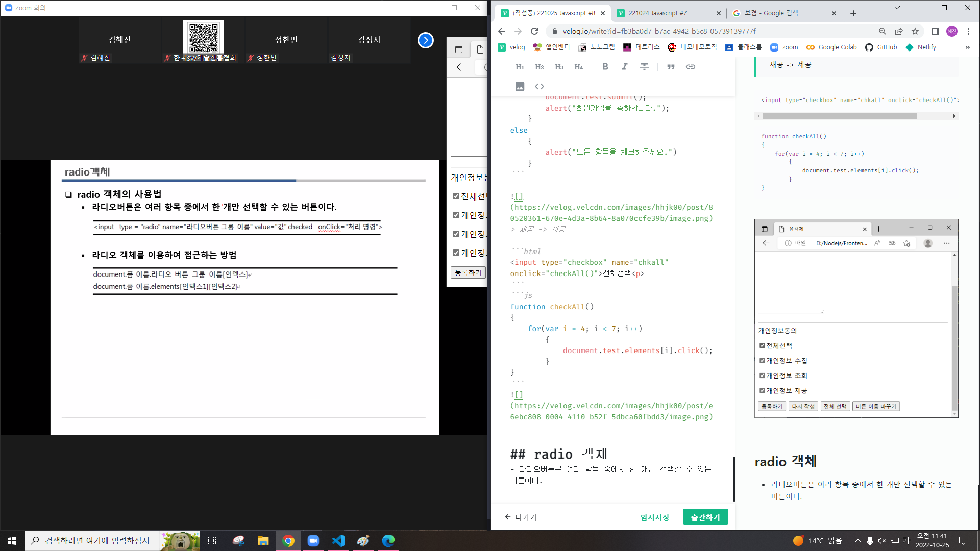This screenshot has width=980, height=551.
Task: Open Netlify bookmark
Action: (921, 47)
